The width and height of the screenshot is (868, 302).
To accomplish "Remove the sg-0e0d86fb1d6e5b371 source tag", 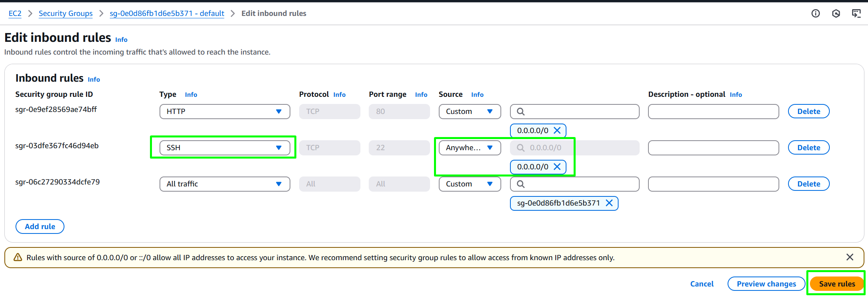I will point(609,203).
